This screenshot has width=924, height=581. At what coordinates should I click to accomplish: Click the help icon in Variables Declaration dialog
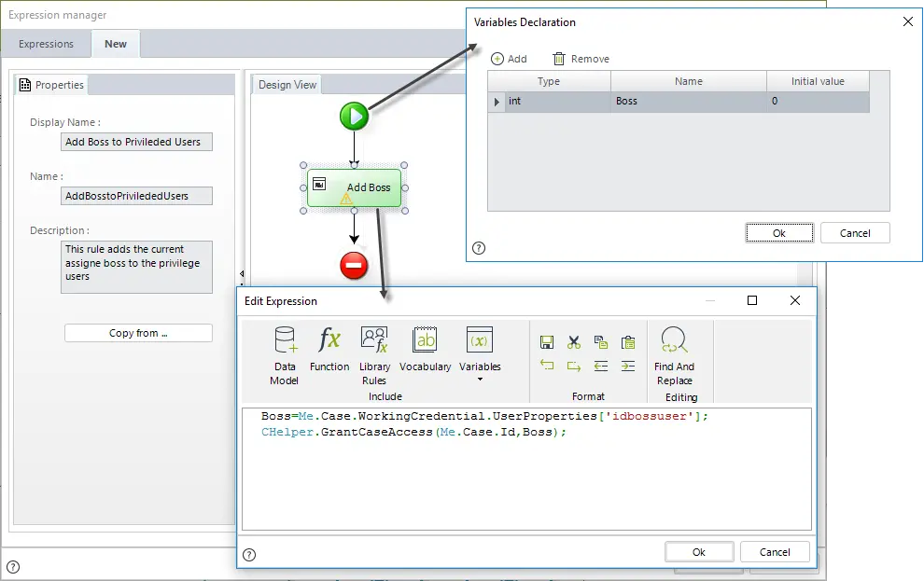[479, 248]
